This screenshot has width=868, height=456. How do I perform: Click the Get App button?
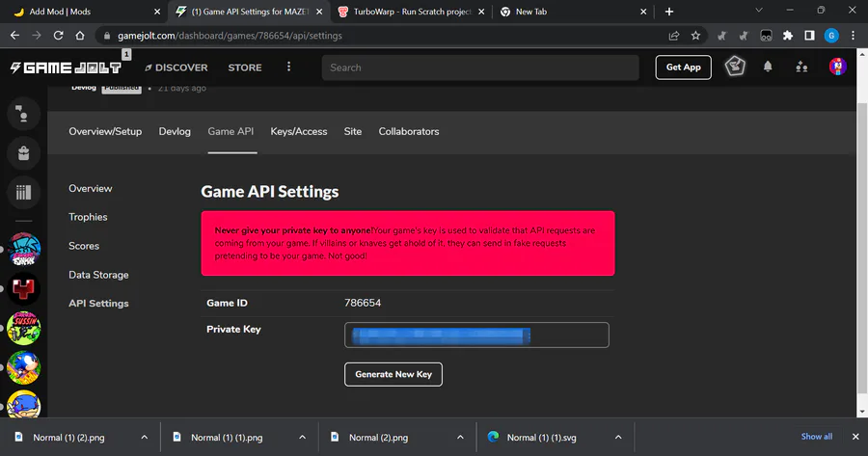click(x=683, y=67)
